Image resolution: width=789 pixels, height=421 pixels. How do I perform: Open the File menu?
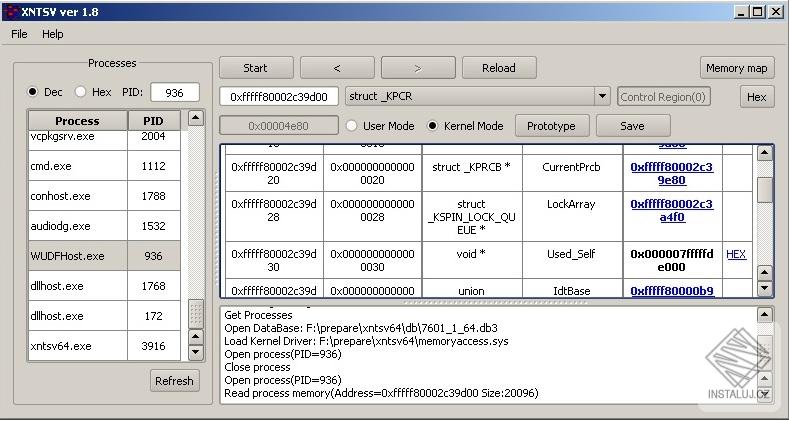click(19, 34)
